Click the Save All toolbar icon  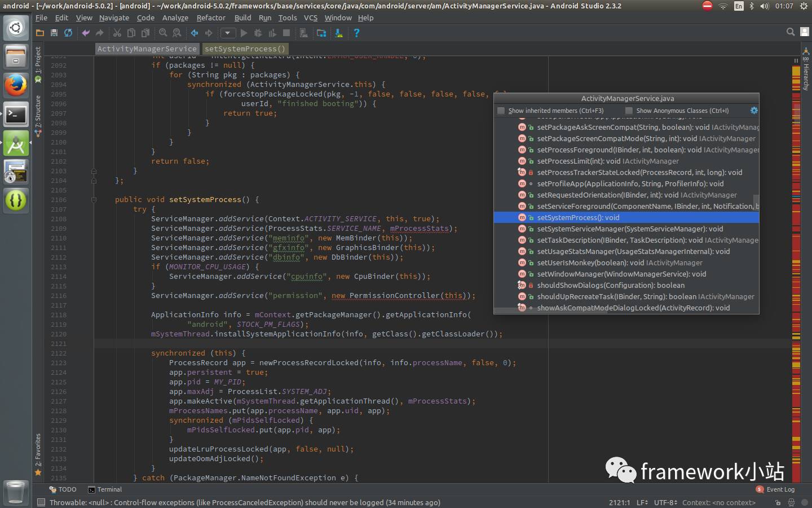pyautogui.click(x=54, y=33)
